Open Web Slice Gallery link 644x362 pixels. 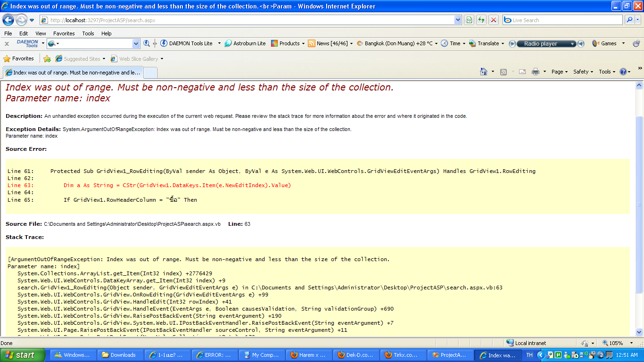click(137, 59)
